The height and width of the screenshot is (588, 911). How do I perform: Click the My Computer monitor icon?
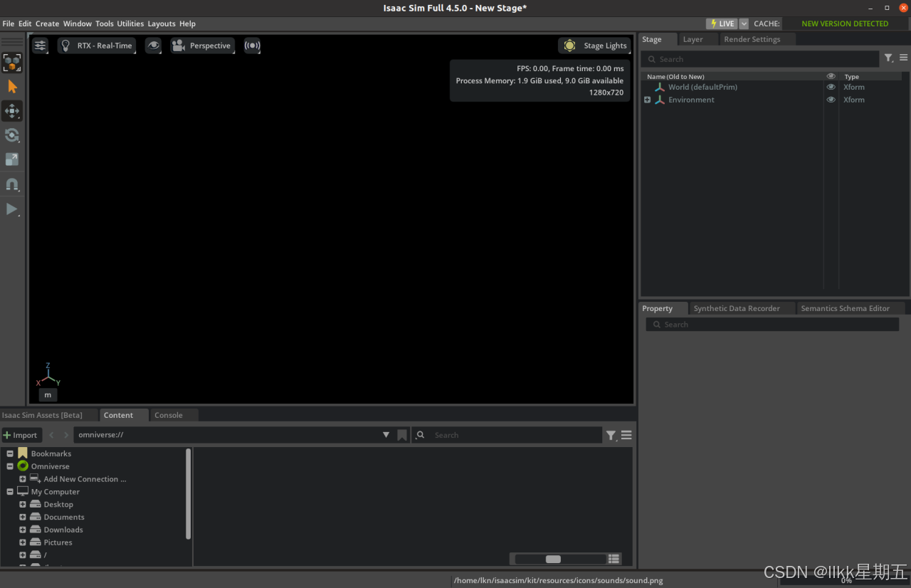point(23,492)
